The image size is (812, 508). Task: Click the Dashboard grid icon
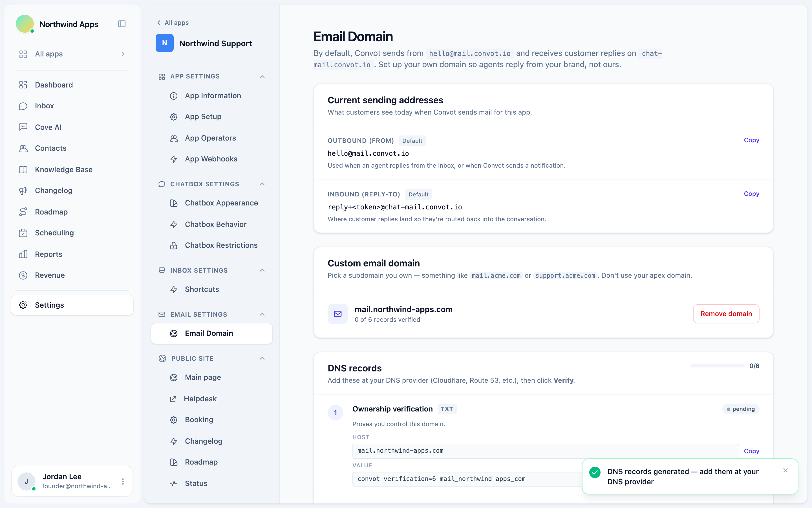click(23, 85)
